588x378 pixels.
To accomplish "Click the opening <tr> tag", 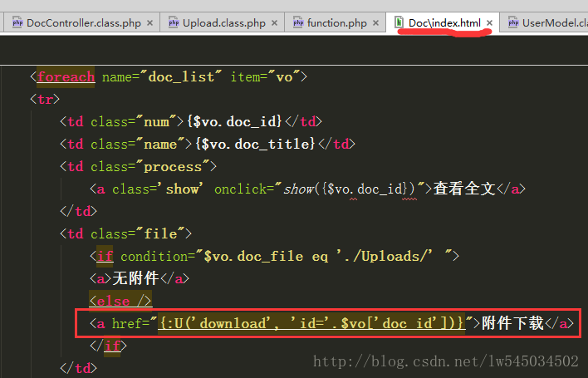I will pyautogui.click(x=45, y=100).
